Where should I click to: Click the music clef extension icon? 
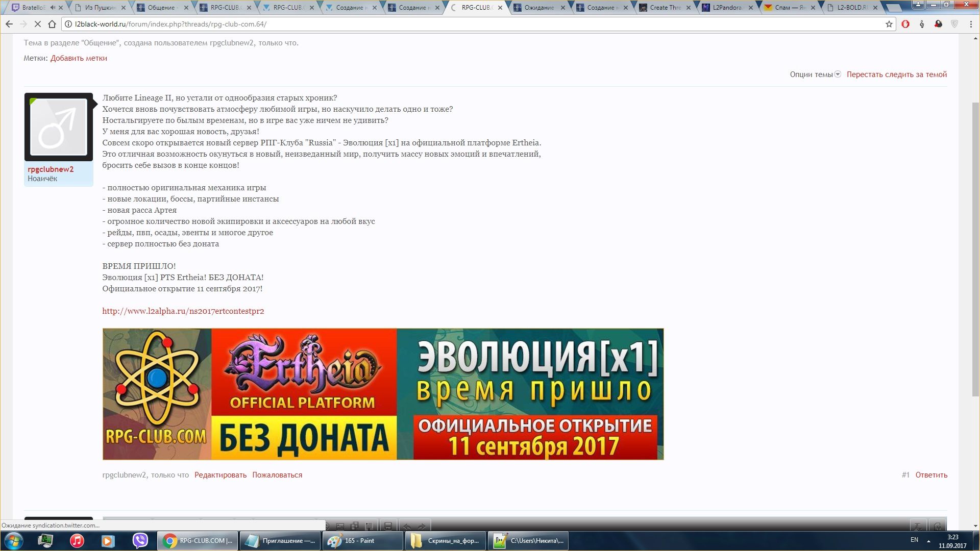point(922,24)
